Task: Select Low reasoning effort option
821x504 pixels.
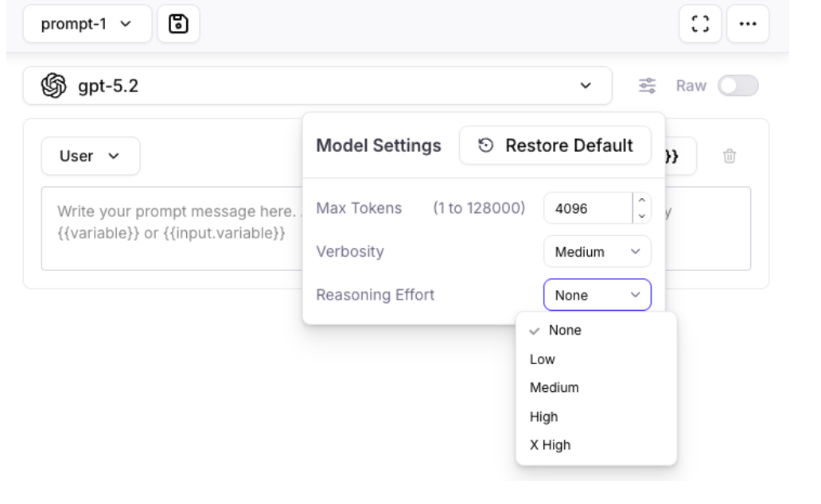Action: (543, 359)
